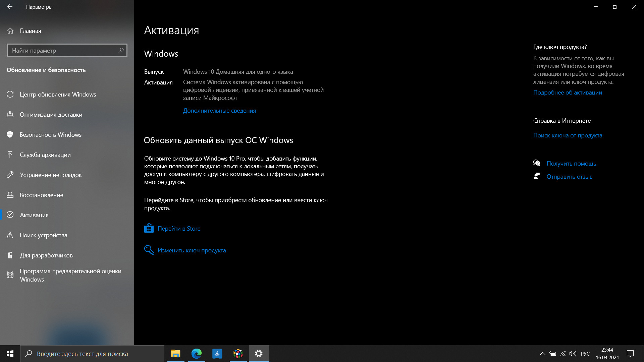The width and height of the screenshot is (644, 362).
Task: Open Устранение неполадок page
Action: click(67, 175)
